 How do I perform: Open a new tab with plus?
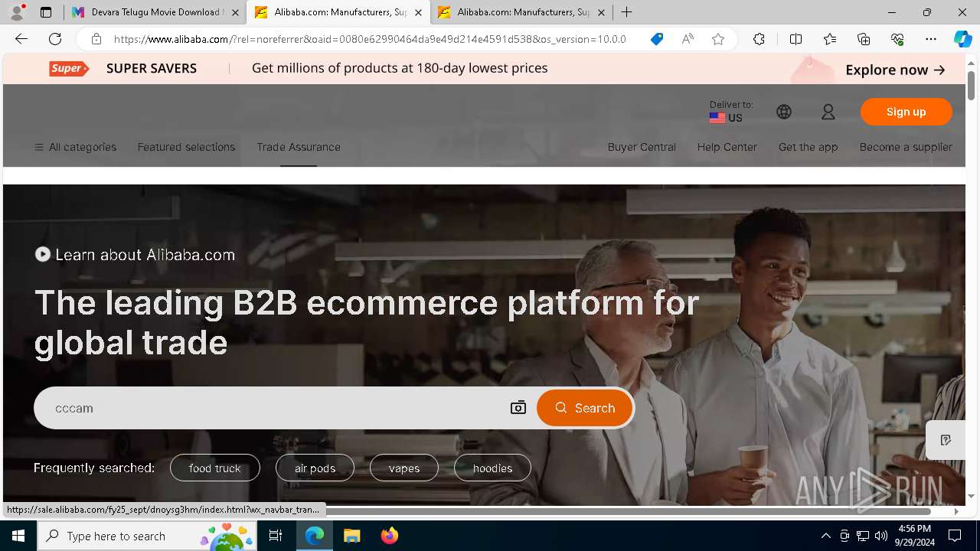(x=627, y=12)
